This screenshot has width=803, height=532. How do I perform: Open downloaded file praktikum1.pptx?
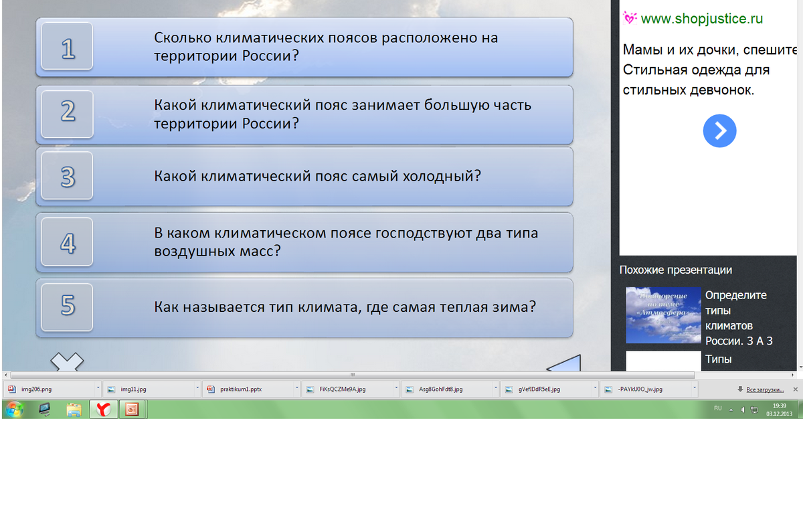coord(246,389)
